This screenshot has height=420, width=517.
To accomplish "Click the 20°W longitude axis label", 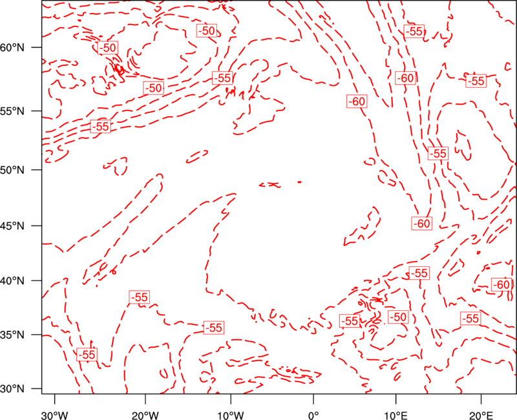I will [145, 415].
